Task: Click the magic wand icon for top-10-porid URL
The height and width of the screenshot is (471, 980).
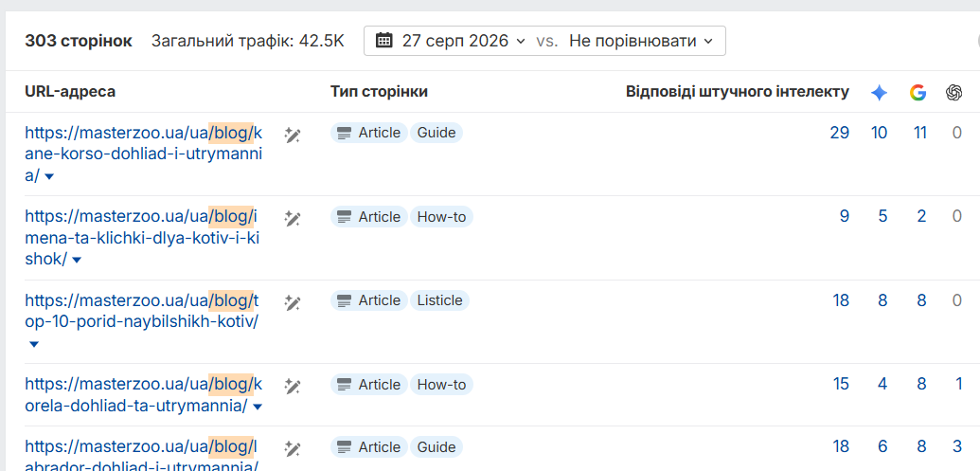Action: point(293,302)
